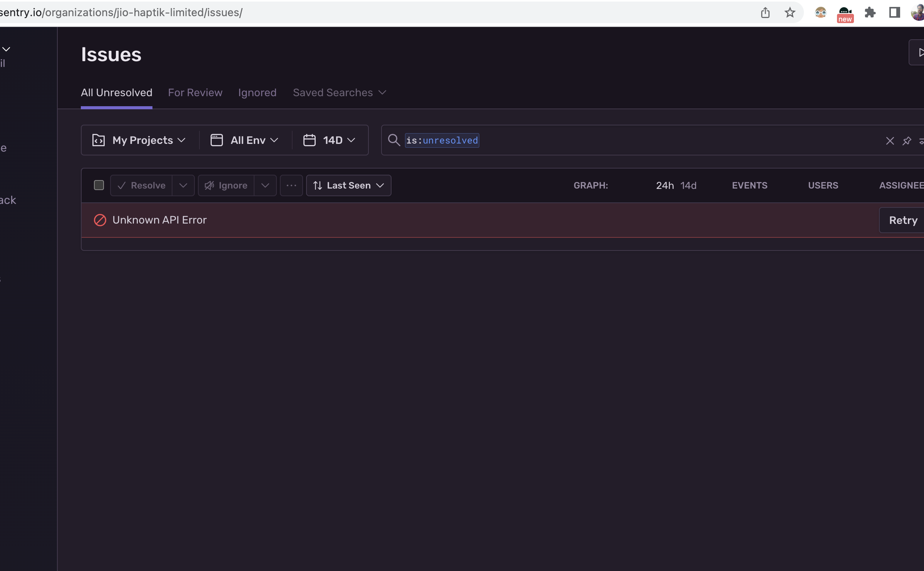Click the calendar icon beside 14D

click(x=310, y=140)
